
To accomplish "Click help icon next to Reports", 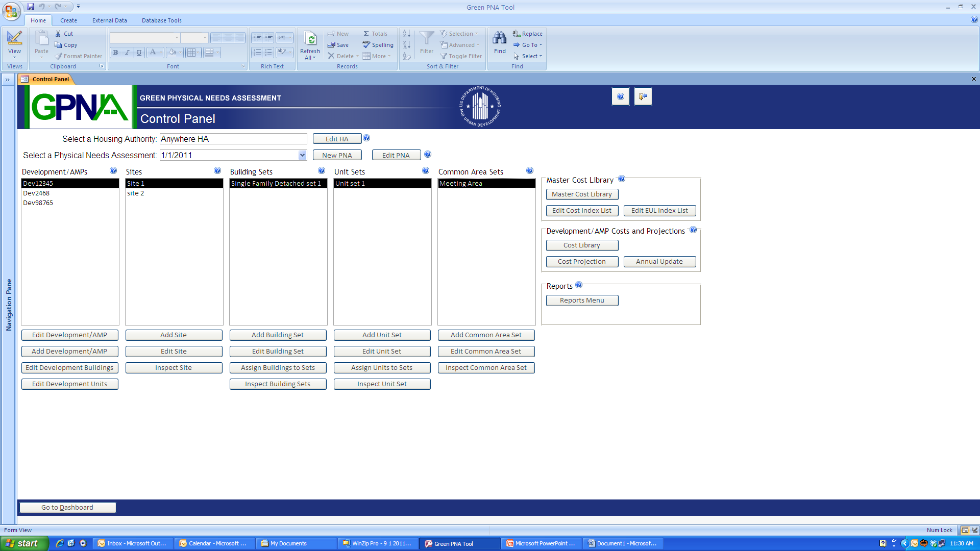I will coord(579,285).
